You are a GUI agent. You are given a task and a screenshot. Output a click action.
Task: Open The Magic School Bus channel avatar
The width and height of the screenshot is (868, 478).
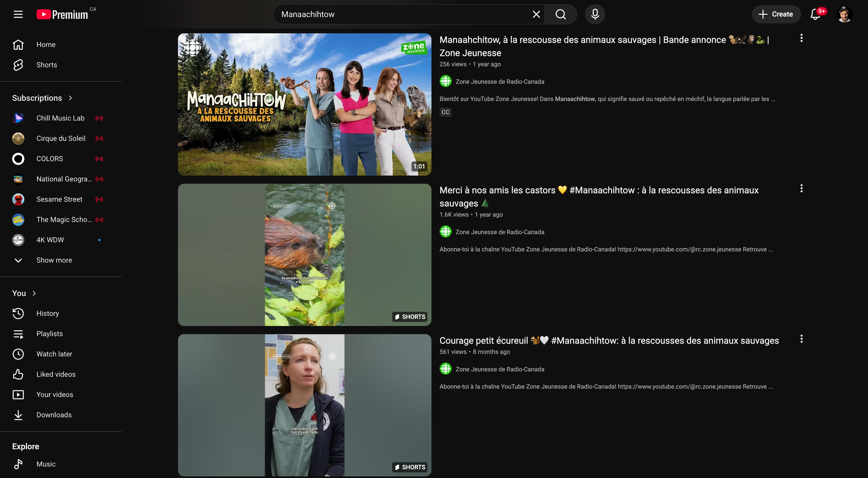coord(18,220)
